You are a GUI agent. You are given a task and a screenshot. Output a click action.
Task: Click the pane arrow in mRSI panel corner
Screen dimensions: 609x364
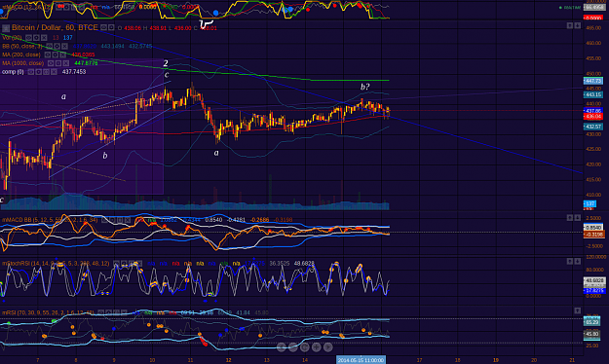pyautogui.click(x=578, y=310)
